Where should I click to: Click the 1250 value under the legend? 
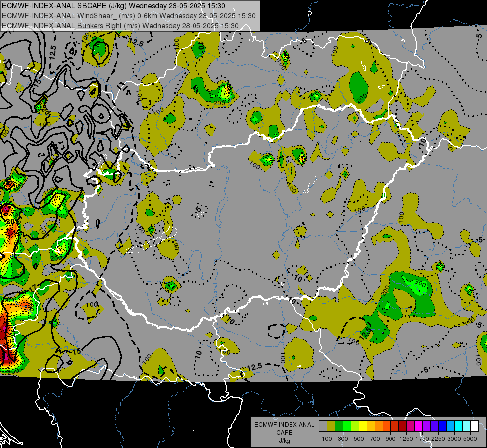[x=406, y=439]
